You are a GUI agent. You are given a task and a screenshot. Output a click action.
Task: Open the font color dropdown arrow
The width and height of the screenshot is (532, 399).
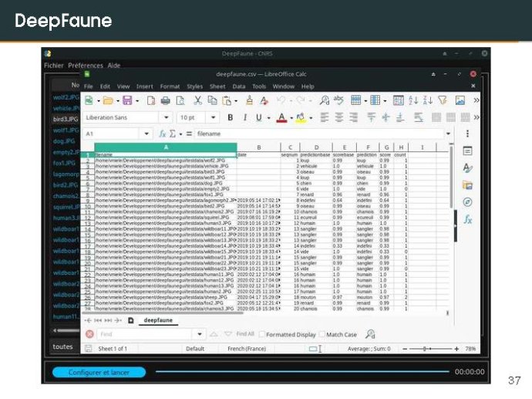(291, 118)
